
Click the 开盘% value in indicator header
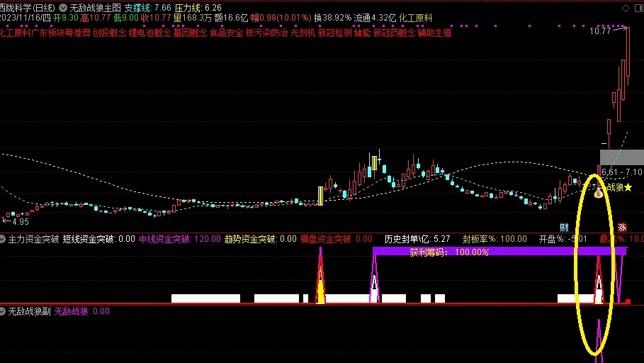tap(563, 239)
